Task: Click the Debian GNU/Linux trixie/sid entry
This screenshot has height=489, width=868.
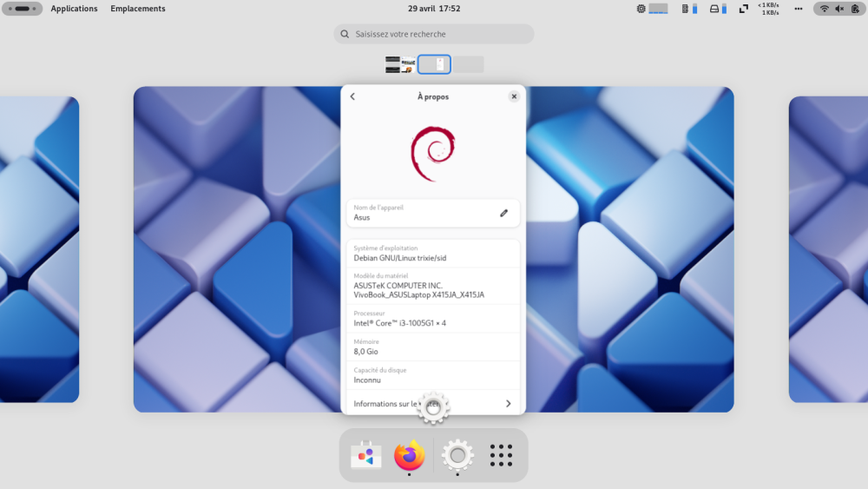Action: [x=433, y=254]
